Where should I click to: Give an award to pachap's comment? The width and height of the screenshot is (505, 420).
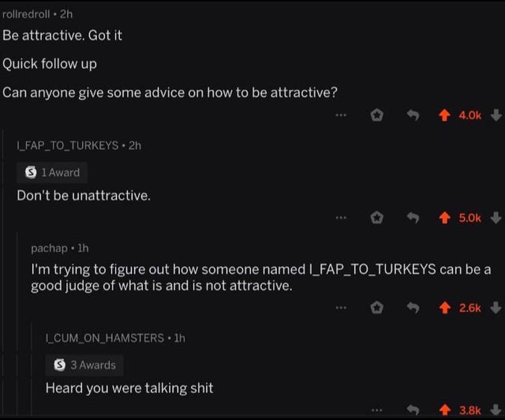click(x=376, y=308)
